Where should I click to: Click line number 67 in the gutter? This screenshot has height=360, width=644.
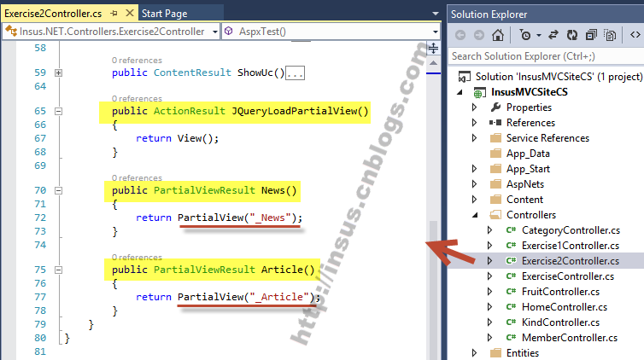tap(40, 138)
